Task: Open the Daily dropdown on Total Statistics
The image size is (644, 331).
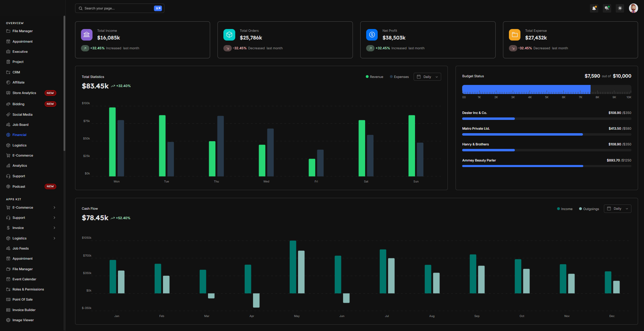Action: click(x=427, y=77)
